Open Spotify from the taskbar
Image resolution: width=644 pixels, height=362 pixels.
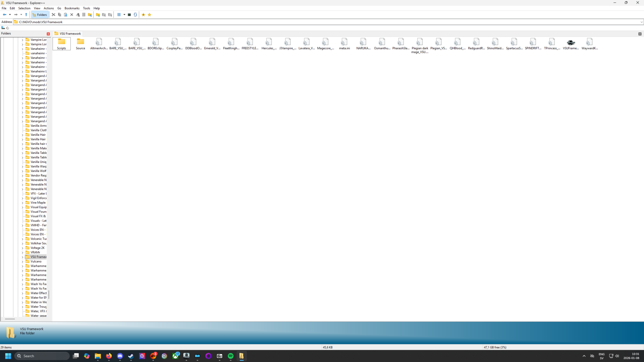click(231, 356)
